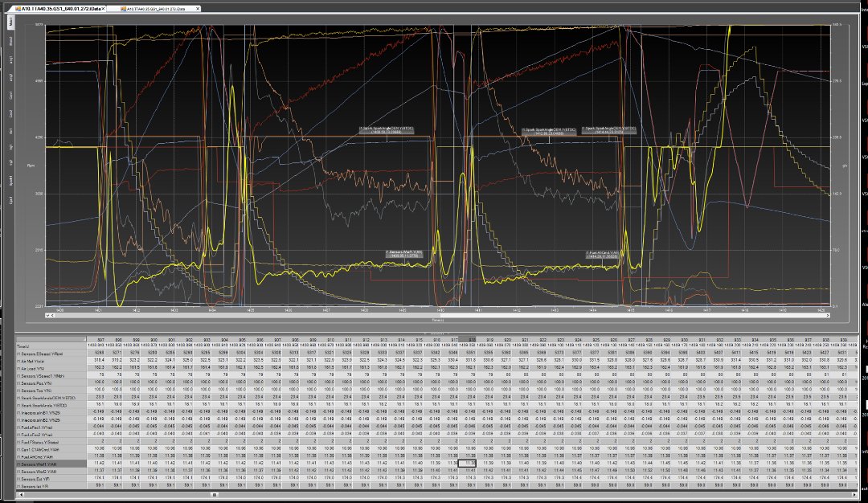Select the Sensors.Iat row label
The height and width of the screenshot is (503, 868).
51,486
